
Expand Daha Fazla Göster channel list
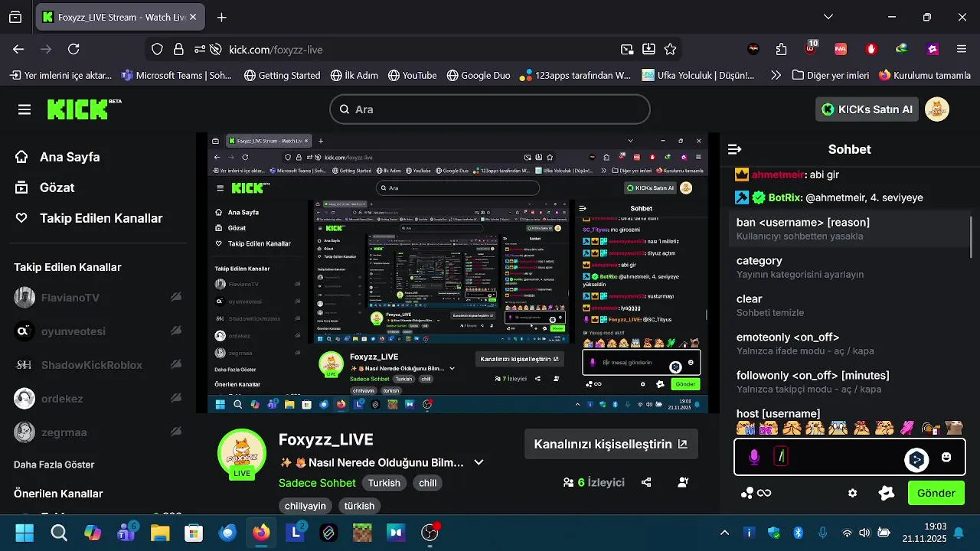coord(54,465)
